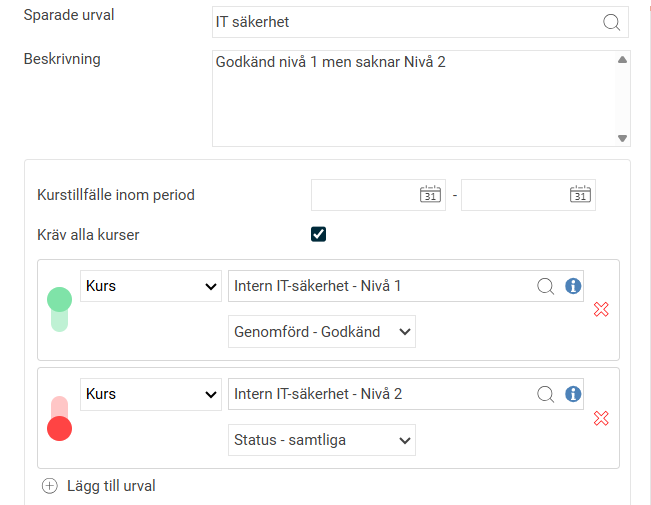
Task: Click into the Beskrivning text field
Action: (x=412, y=98)
